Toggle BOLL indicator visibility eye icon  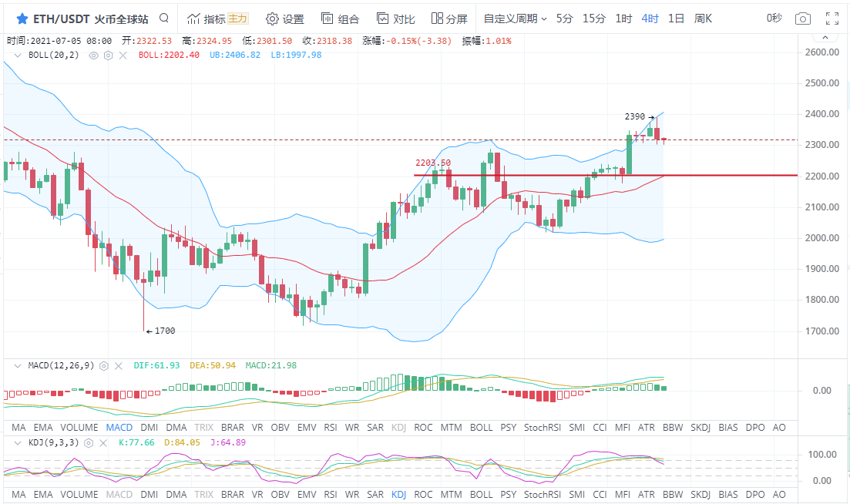point(94,55)
